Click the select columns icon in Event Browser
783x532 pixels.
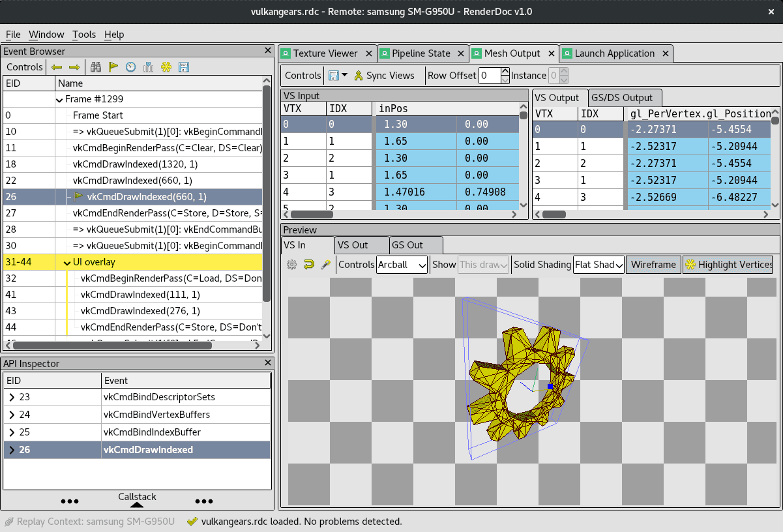pos(149,67)
